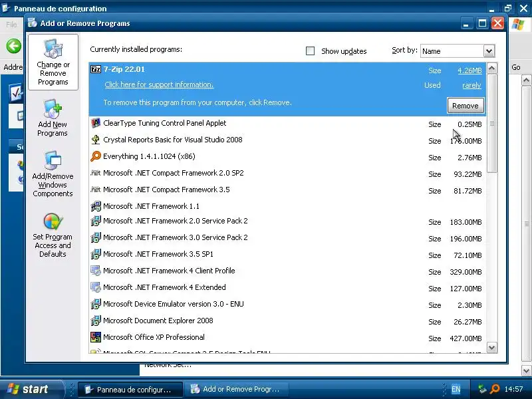
Task: Switch to Panneau de configuration taskbar button
Action: (x=130, y=389)
